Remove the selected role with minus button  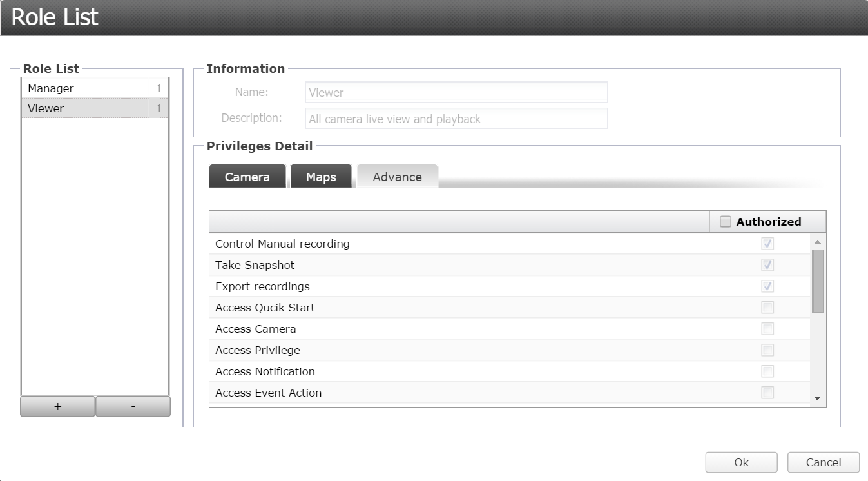coord(133,406)
